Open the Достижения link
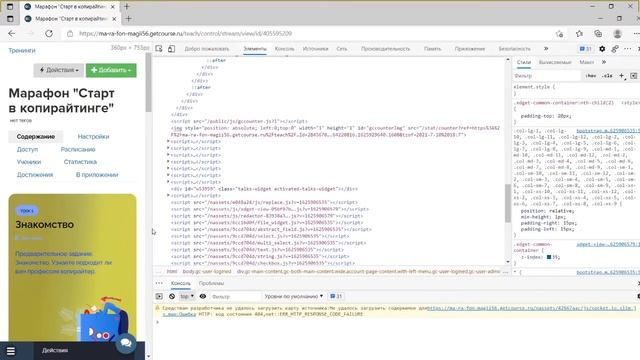 coord(35,174)
